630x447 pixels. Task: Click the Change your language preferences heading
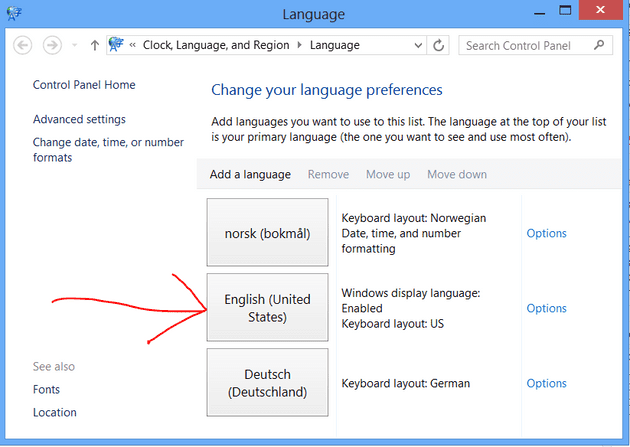tap(327, 90)
